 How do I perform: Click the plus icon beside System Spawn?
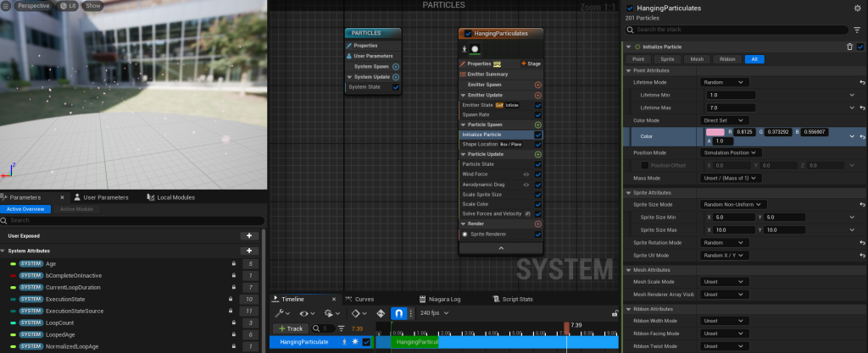tap(396, 66)
